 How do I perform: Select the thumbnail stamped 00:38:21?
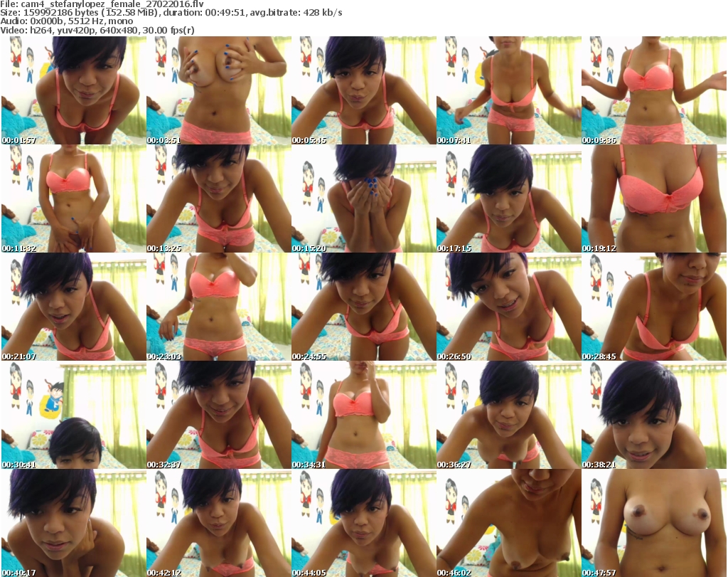point(654,415)
